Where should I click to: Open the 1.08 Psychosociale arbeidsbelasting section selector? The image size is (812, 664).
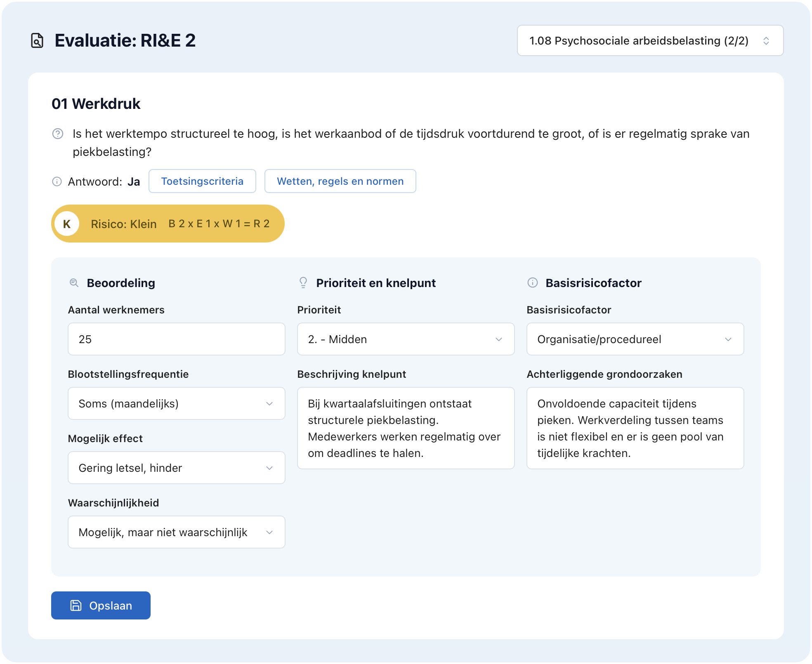(x=650, y=40)
